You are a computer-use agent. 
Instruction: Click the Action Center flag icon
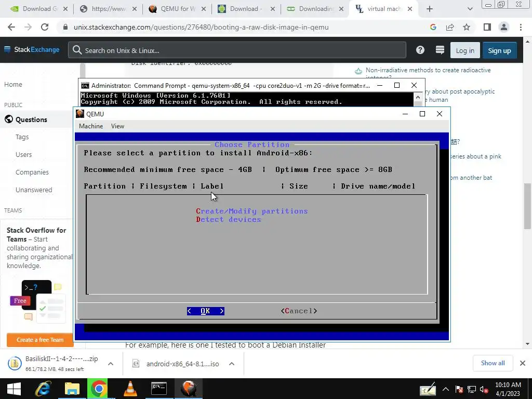459,389
